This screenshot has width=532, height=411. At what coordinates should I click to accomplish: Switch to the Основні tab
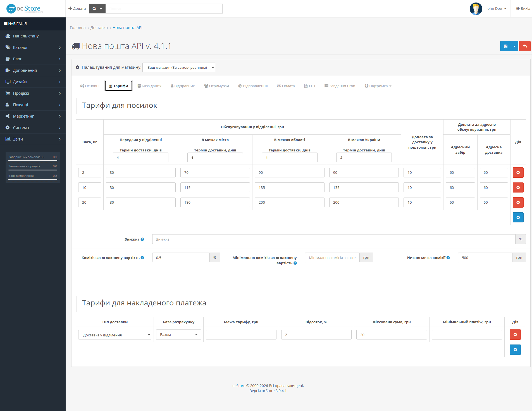click(x=90, y=86)
